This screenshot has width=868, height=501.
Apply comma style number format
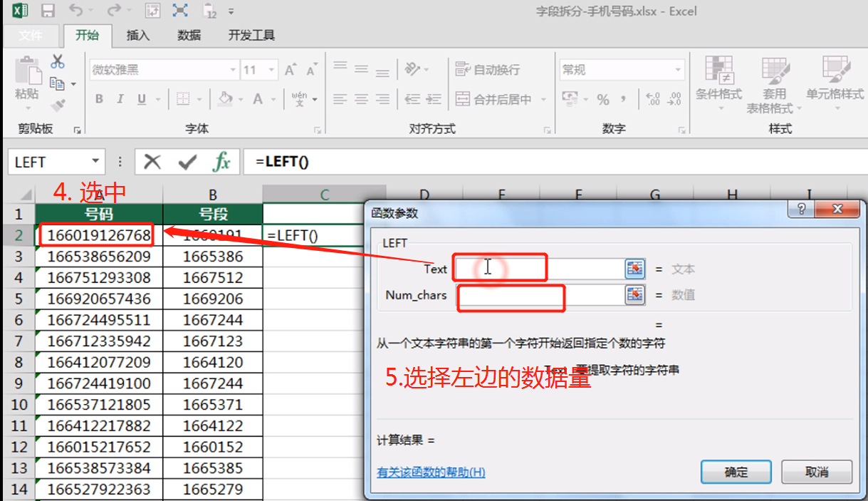point(624,99)
